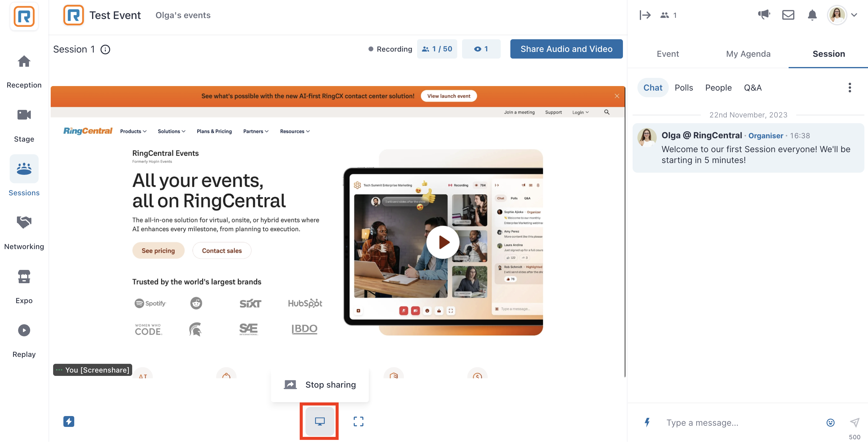
Task: Click the Recording status indicator
Action: (x=390, y=49)
